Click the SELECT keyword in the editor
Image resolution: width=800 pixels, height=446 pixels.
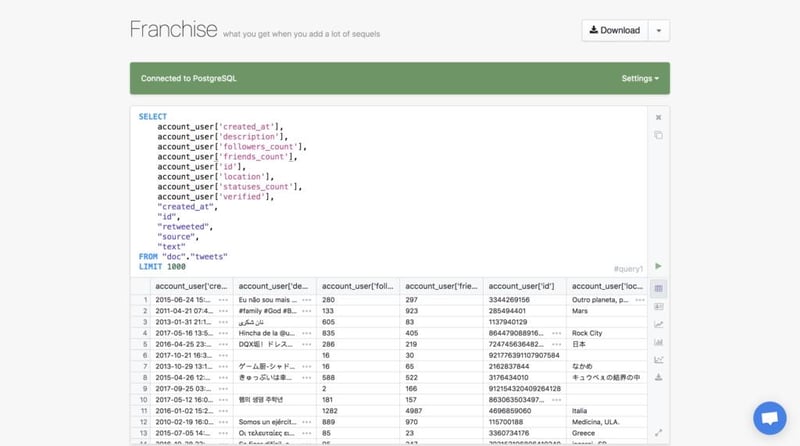click(x=153, y=117)
